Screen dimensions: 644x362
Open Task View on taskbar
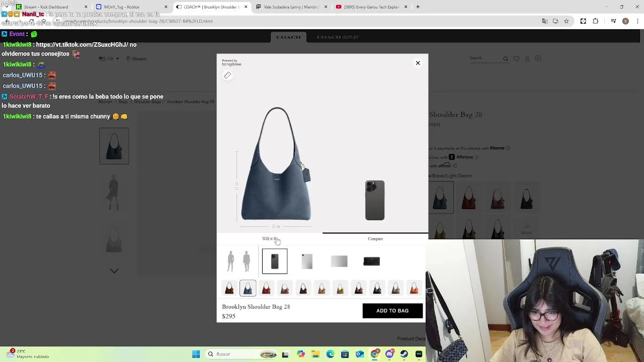(285, 354)
